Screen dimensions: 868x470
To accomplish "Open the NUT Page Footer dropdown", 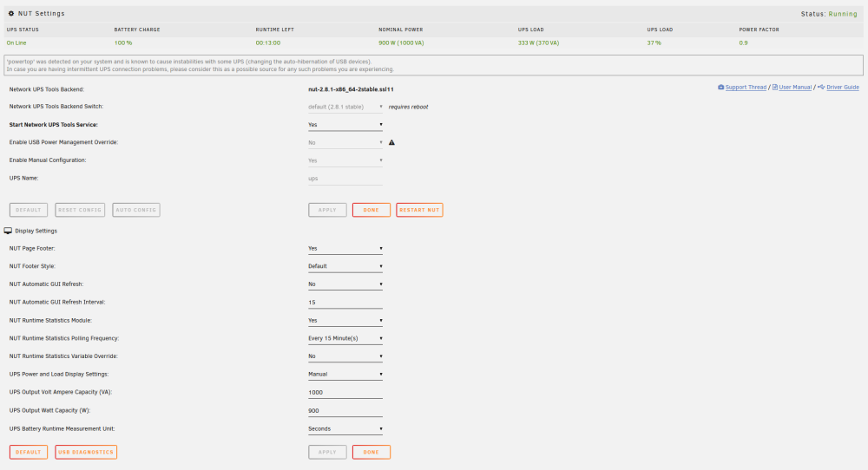I will 345,249.
